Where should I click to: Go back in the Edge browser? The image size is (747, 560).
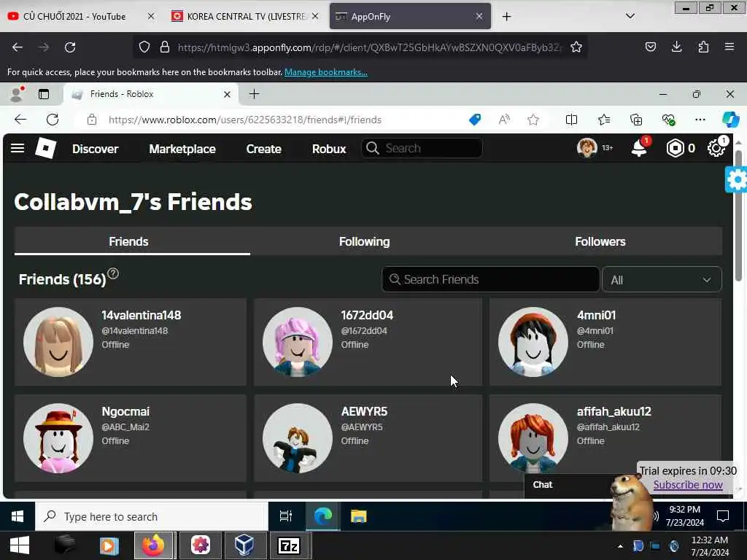point(20,120)
